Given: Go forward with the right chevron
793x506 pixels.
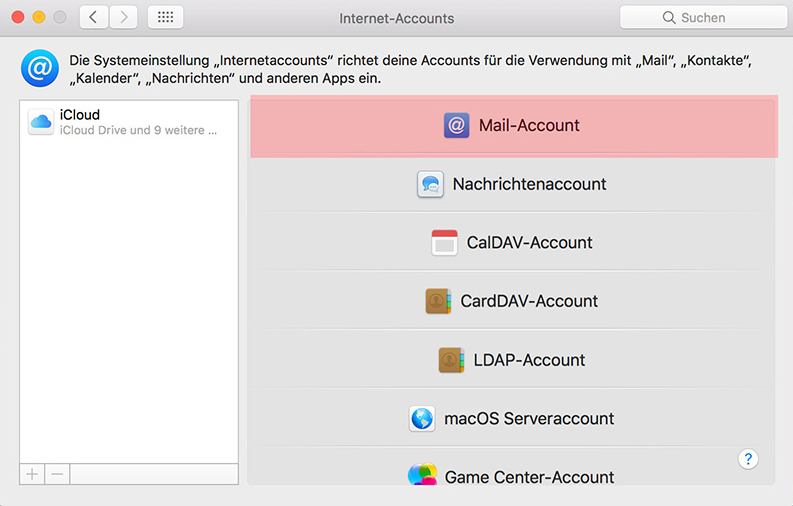Looking at the screenshot, I should (123, 18).
